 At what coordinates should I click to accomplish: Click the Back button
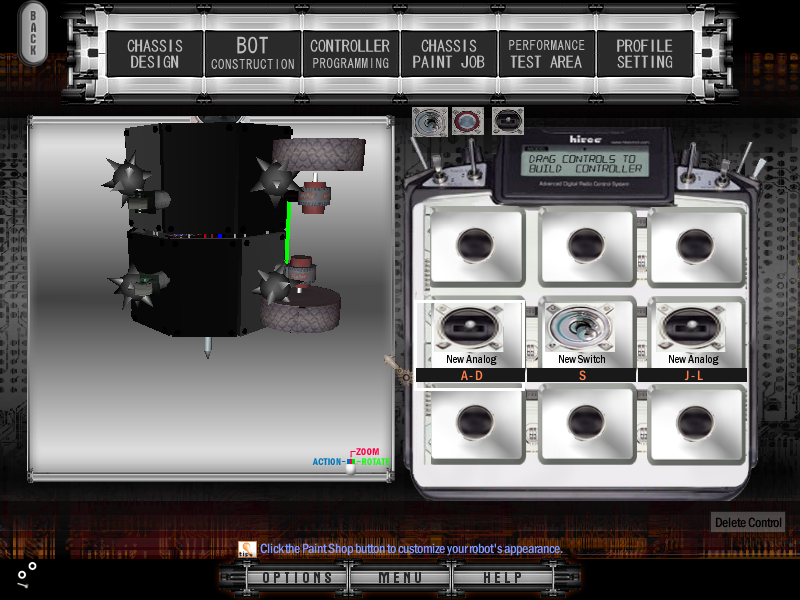point(33,34)
